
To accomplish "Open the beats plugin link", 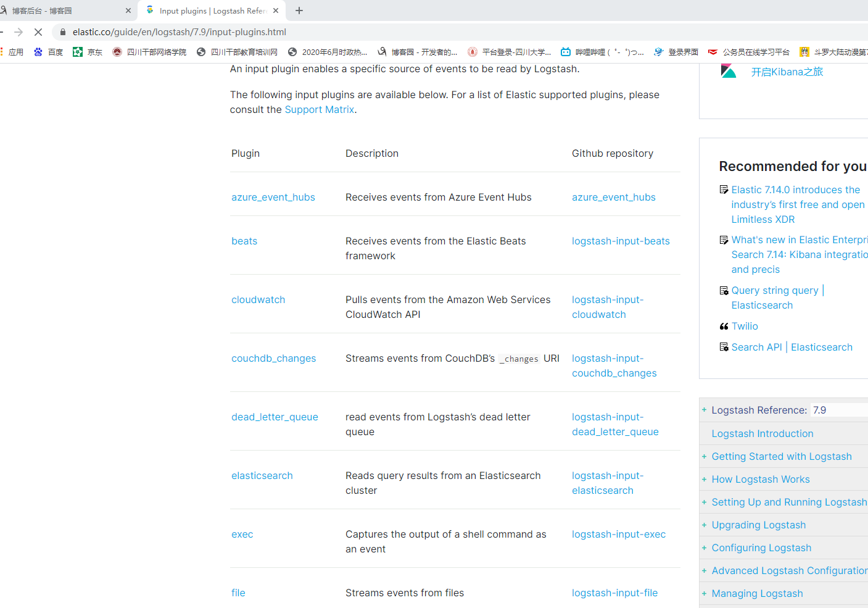I will point(244,241).
